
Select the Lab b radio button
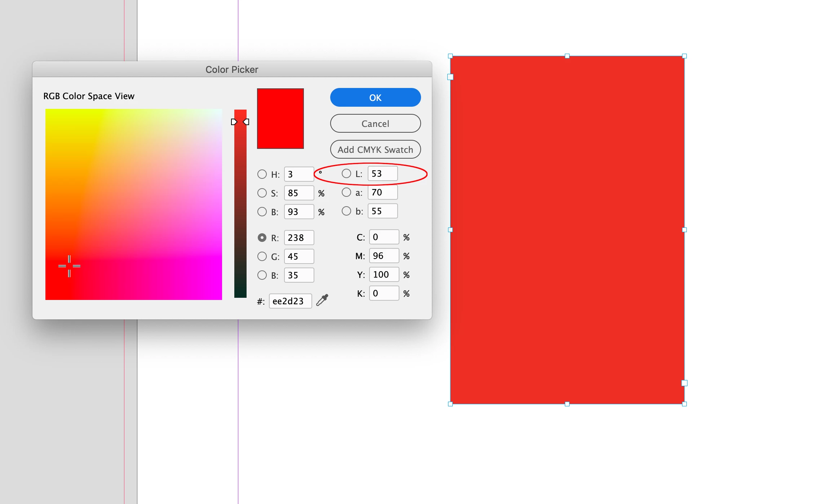tap(346, 211)
